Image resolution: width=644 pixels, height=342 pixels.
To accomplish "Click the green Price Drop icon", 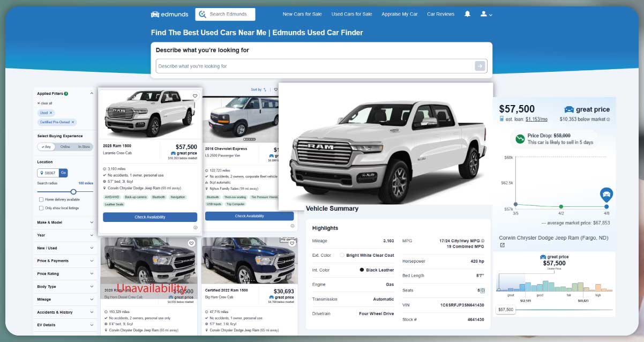I will click(520, 139).
